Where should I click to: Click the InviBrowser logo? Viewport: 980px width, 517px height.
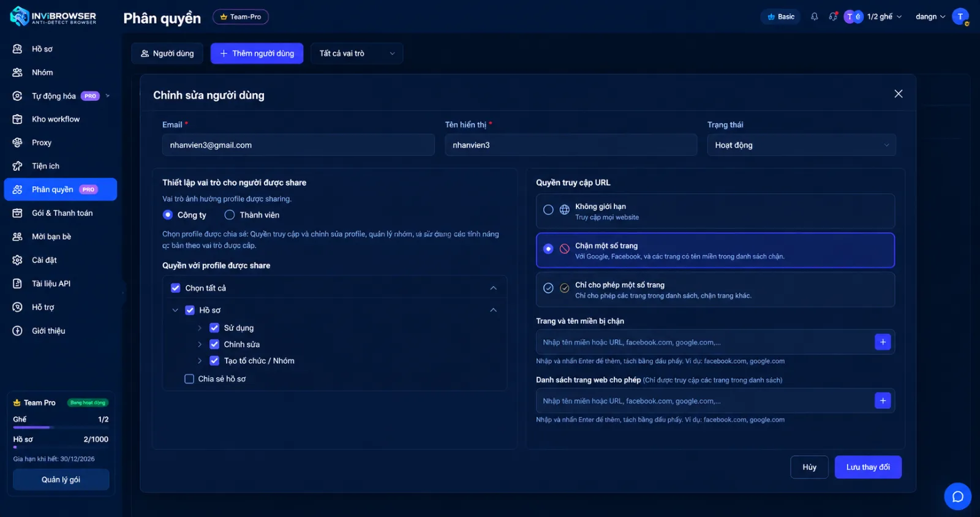tap(53, 17)
